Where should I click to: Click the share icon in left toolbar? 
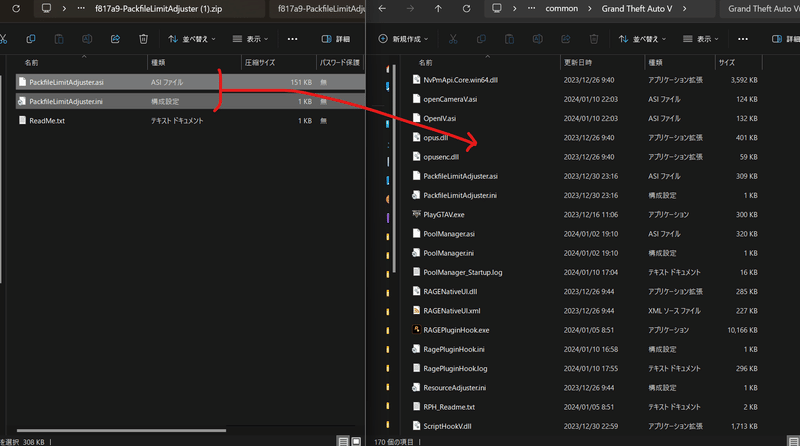tap(115, 39)
